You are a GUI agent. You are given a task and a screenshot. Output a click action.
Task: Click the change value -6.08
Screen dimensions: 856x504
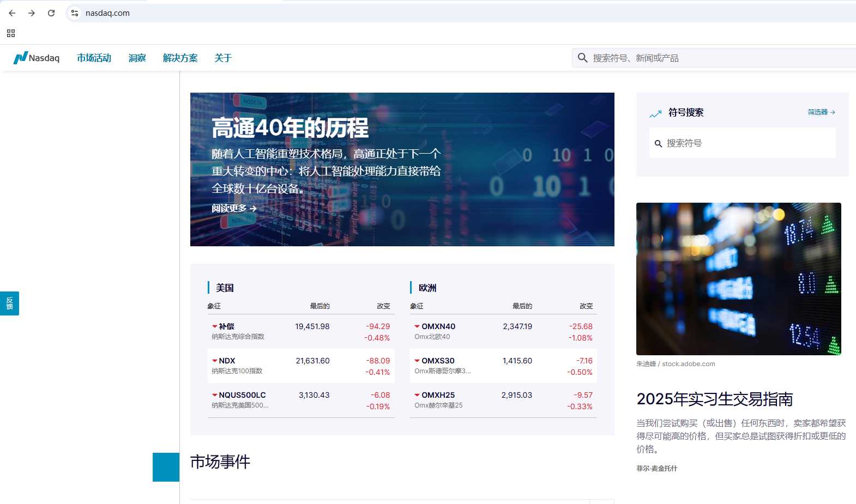[x=381, y=395]
